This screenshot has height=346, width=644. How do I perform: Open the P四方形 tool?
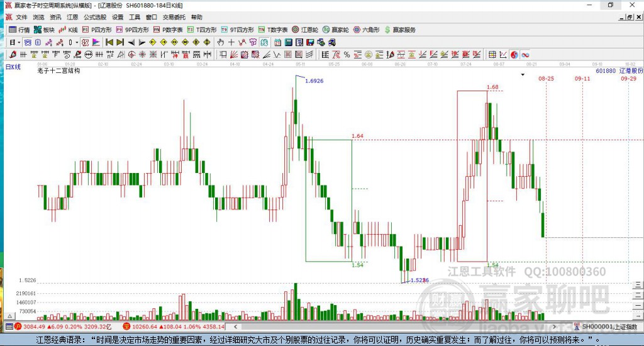click(x=97, y=30)
